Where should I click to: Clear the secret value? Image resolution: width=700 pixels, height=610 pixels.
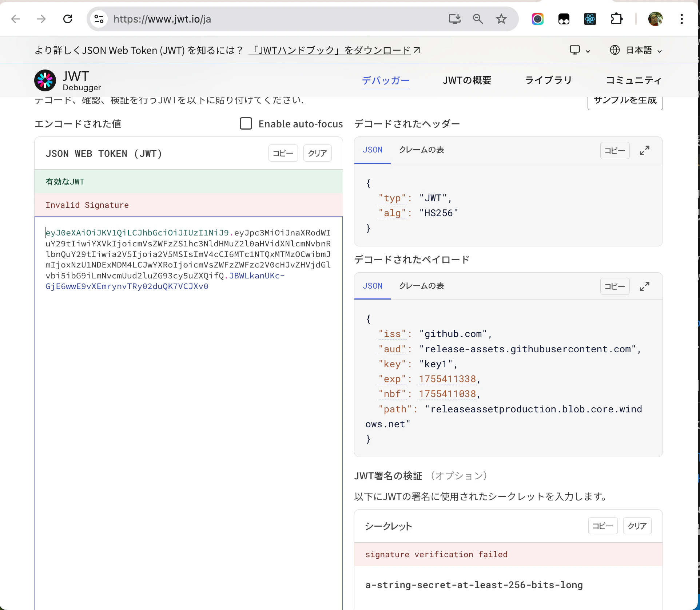637,526
